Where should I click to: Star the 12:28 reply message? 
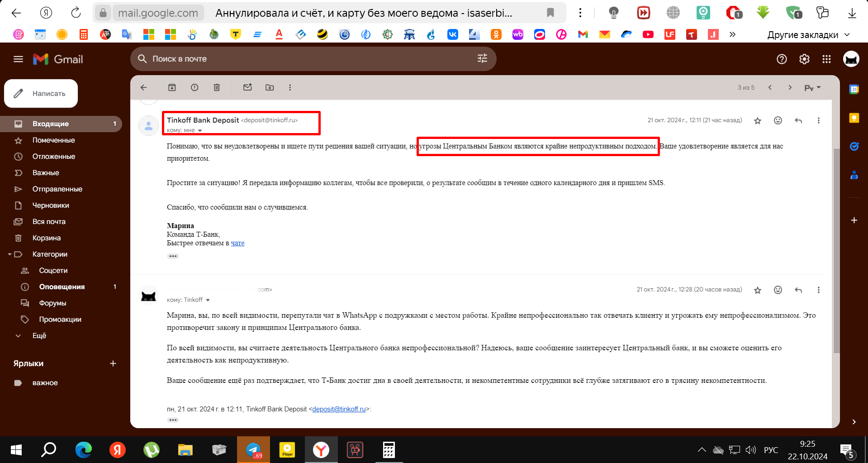(758, 290)
